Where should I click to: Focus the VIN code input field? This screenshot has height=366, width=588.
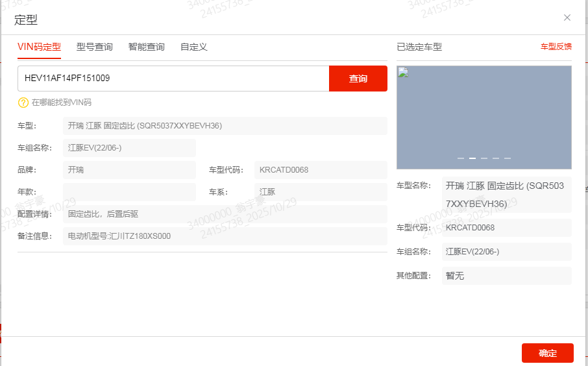(x=173, y=79)
